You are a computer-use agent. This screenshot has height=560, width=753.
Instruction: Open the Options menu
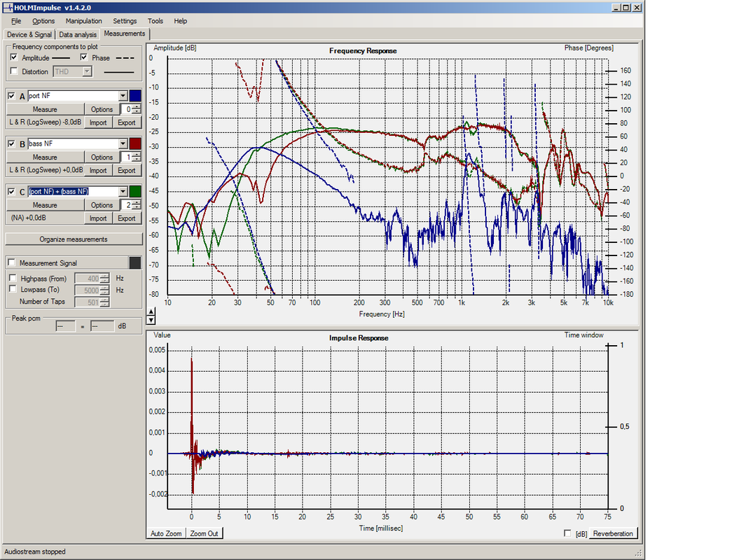click(43, 21)
